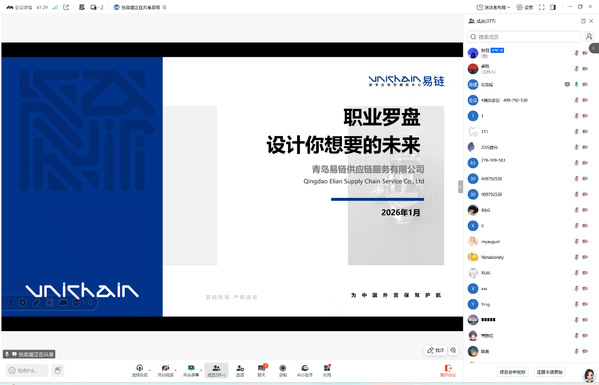Toggle the side panel layout icon
Screen dimensions: 599x385
[x=553, y=7]
